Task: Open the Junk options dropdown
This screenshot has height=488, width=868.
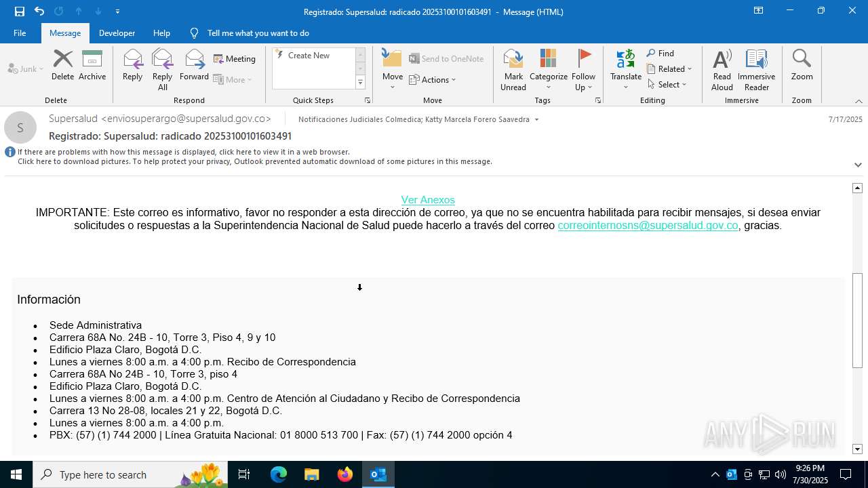Action: (26, 68)
